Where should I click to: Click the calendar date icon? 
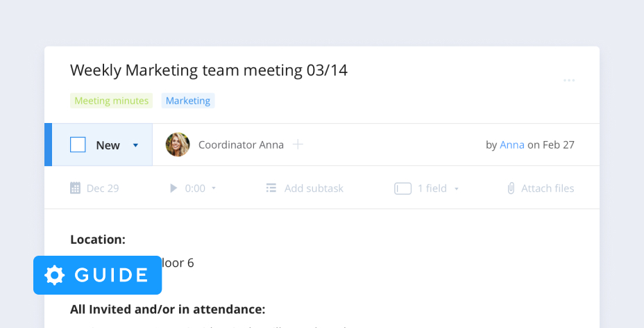[x=75, y=188]
